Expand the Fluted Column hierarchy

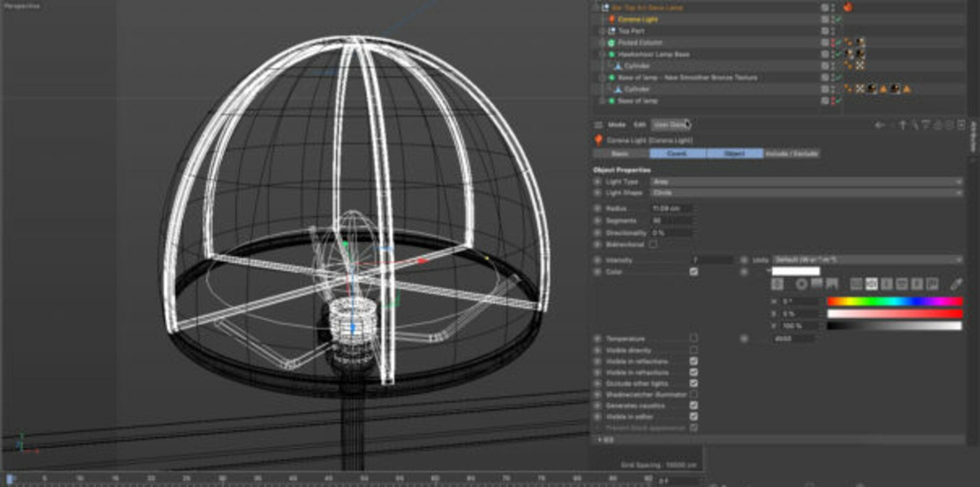tap(602, 43)
